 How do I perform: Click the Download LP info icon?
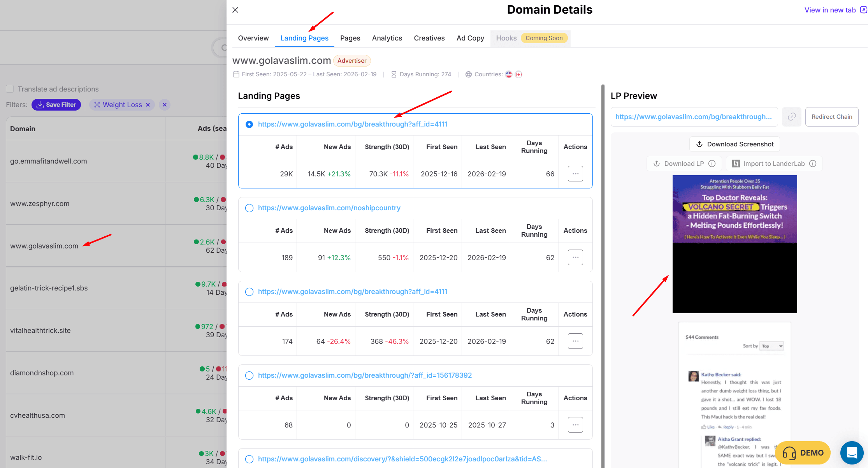point(712,164)
